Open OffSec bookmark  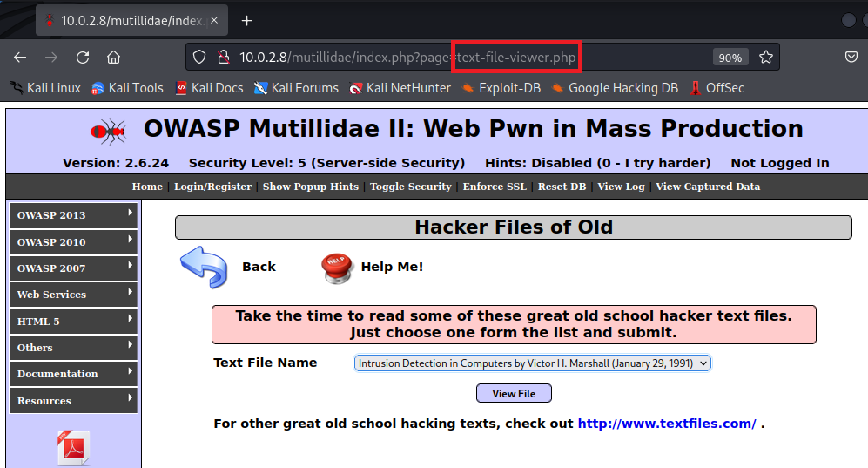pos(717,88)
